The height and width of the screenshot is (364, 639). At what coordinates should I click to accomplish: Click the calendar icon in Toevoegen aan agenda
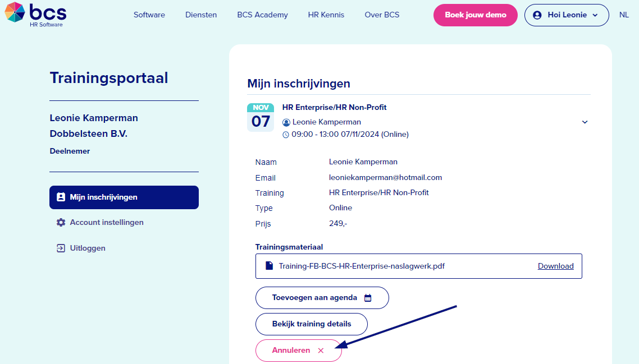tap(368, 298)
